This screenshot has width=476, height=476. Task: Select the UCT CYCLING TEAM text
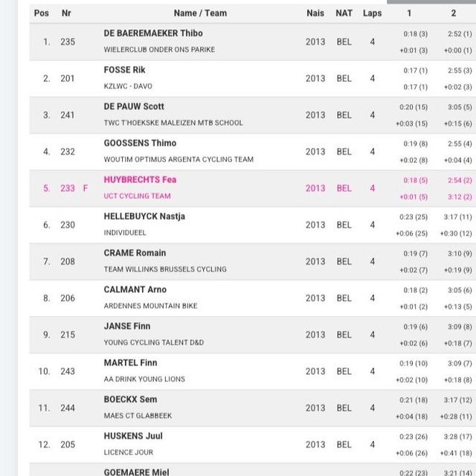point(137,196)
